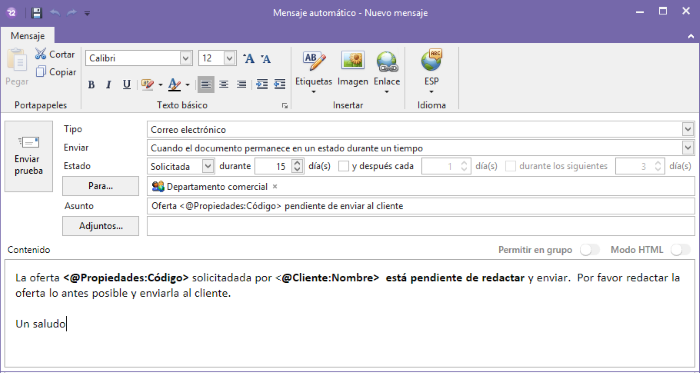Open quick access toolbar customize arrow
Viewport: 700px width, 373px height.
(x=88, y=13)
